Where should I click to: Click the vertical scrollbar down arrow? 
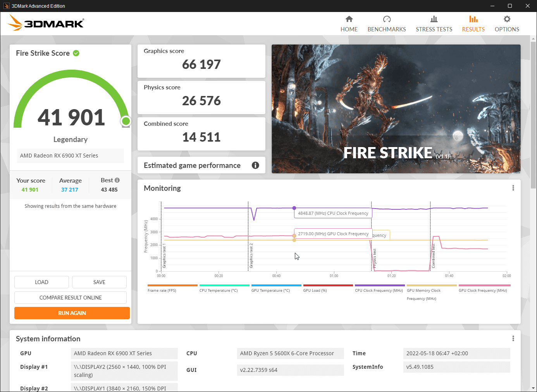tap(534, 388)
